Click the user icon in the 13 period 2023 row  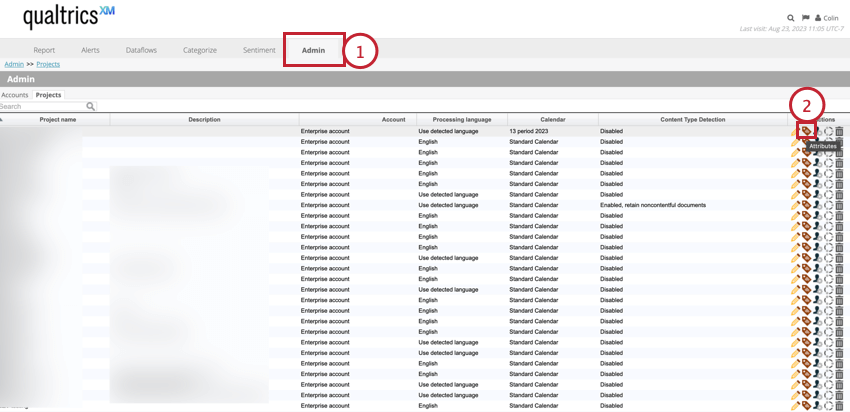pyautogui.click(x=817, y=131)
